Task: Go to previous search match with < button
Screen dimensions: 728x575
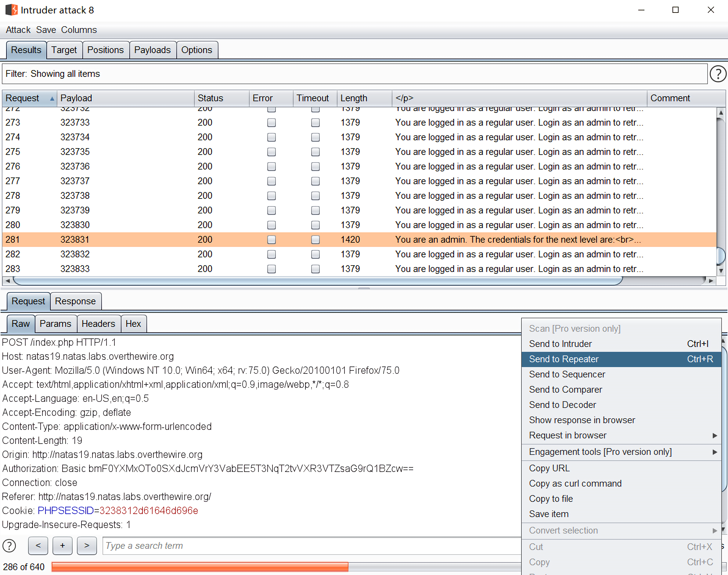Action: (38, 546)
